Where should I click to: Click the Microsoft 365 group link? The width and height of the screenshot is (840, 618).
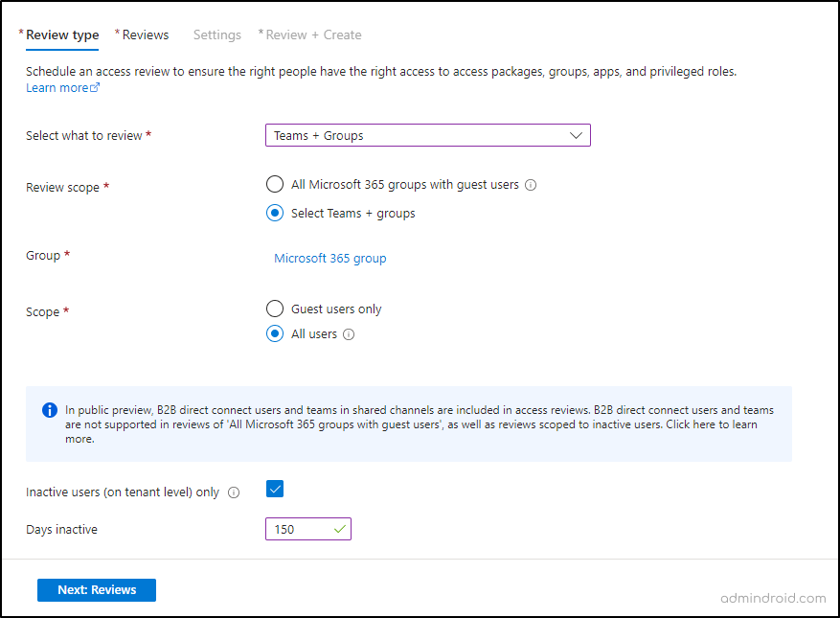click(330, 259)
